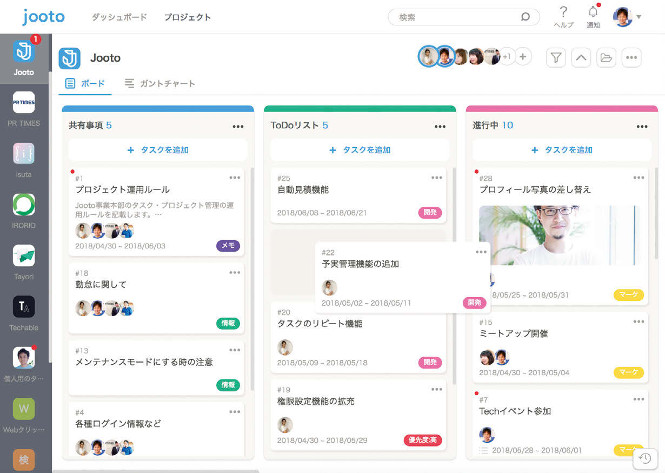Open the ヘルプ question mark icon
This screenshot has width=665, height=473.
click(563, 12)
